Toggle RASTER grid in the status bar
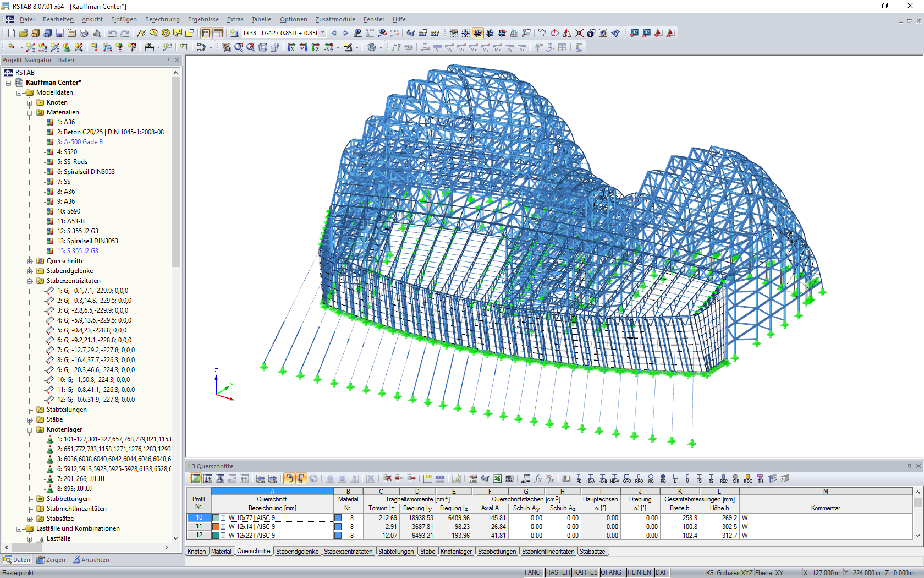Image resolution: width=924 pixels, height=578 pixels. tap(558, 572)
